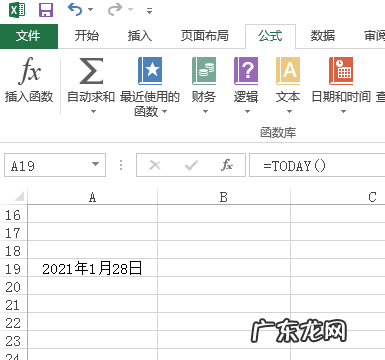Expand the 最近使用的函数 dropdown arrow

coord(165,112)
